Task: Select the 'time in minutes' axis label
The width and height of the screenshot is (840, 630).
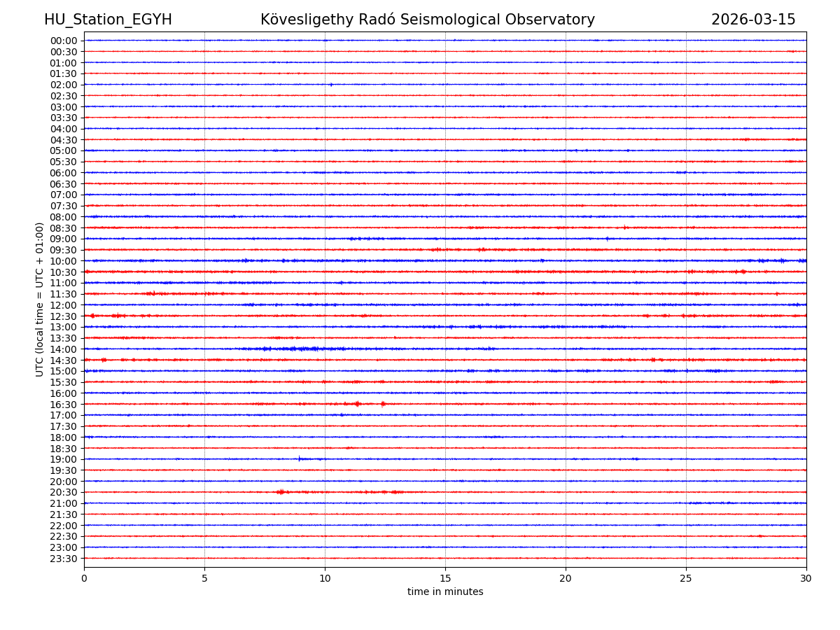Action: 445,592
